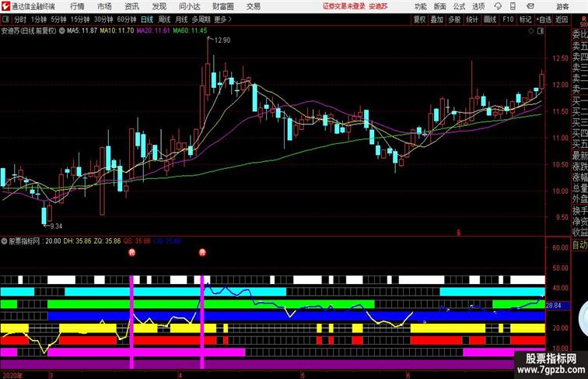Viewport: 588px width, 379px height.
Task: Click the 证券交易未登录 login notice
Action: (x=344, y=6)
